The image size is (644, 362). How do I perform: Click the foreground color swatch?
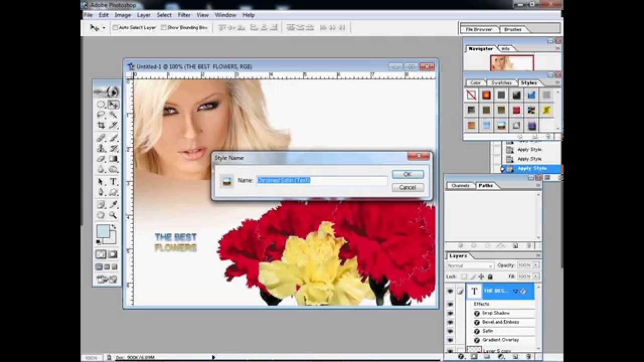102,231
